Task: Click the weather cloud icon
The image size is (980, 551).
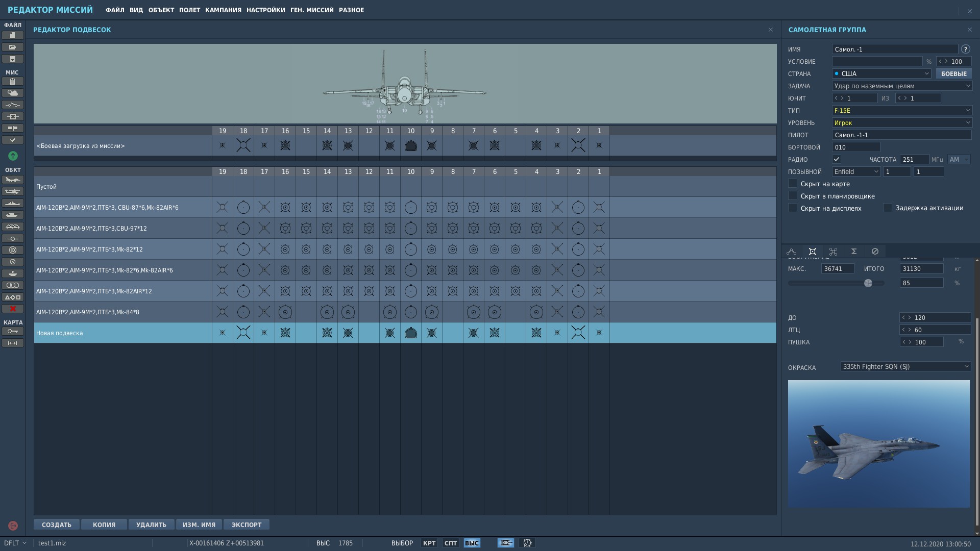Action: pyautogui.click(x=13, y=93)
